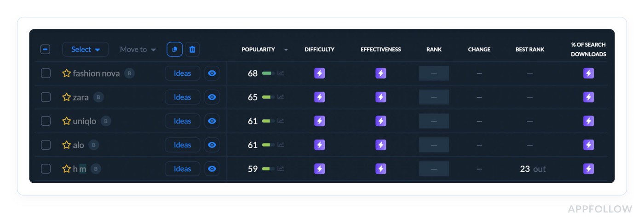Screen dimensions: 644x224
Task: Click search downloads lightning icon for zara
Action: 588,97
